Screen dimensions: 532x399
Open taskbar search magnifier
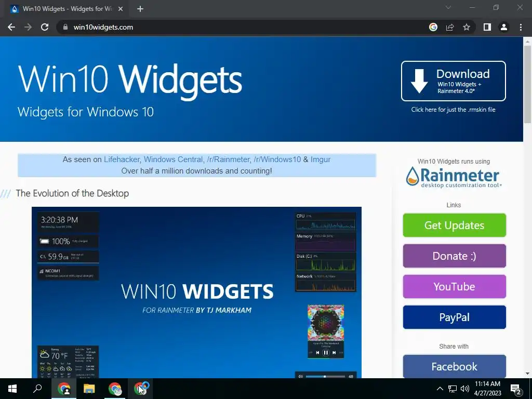click(37, 389)
